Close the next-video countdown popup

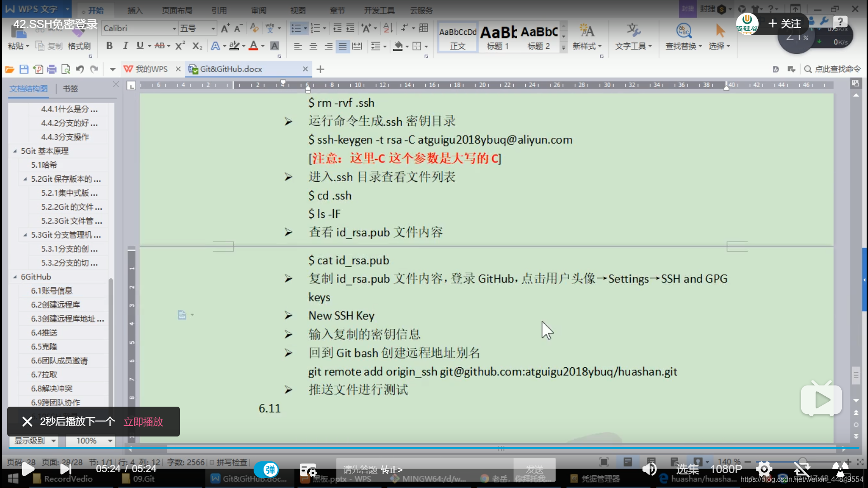[27, 422]
